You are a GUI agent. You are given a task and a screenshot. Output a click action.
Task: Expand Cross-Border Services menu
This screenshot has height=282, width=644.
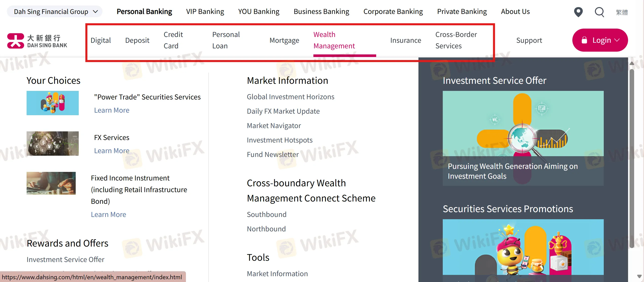click(x=456, y=40)
